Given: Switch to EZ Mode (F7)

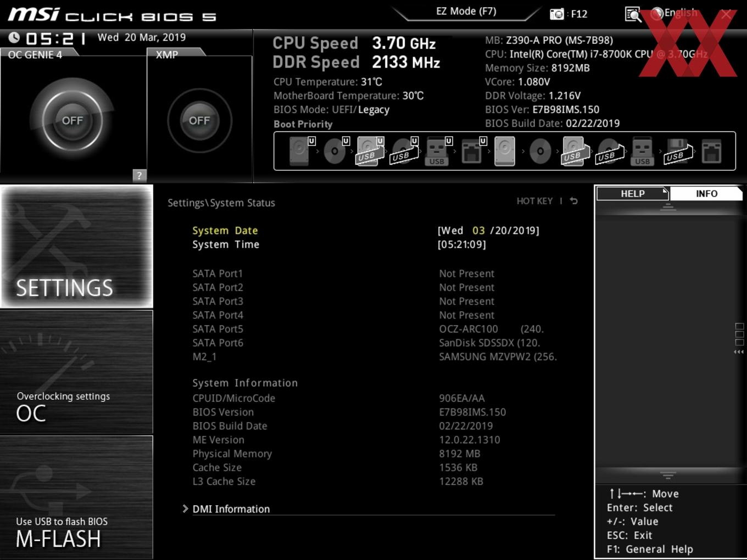Looking at the screenshot, I should [x=466, y=11].
